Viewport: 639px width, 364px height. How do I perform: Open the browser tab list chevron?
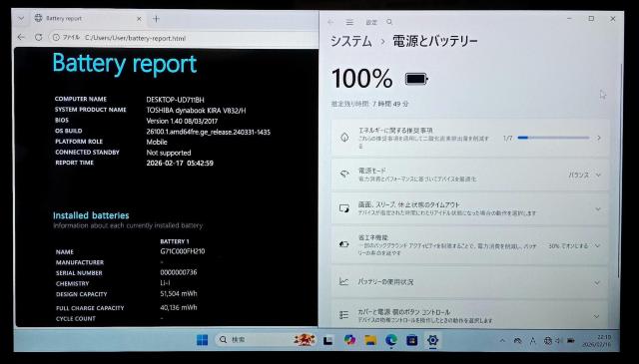(21, 19)
